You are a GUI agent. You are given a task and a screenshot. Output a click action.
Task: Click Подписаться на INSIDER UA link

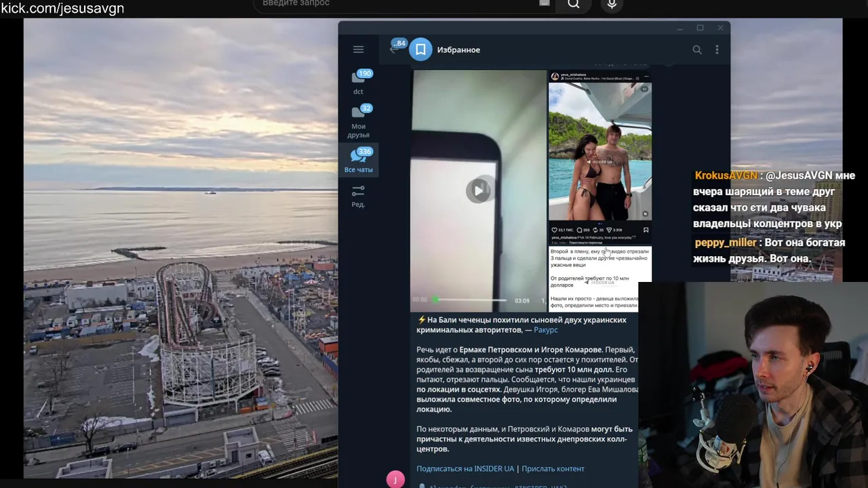click(x=465, y=468)
